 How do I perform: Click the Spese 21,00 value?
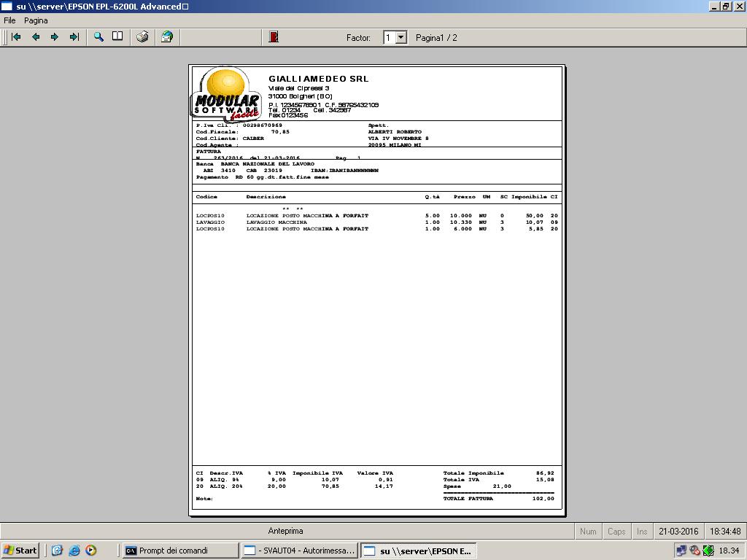click(x=502, y=486)
